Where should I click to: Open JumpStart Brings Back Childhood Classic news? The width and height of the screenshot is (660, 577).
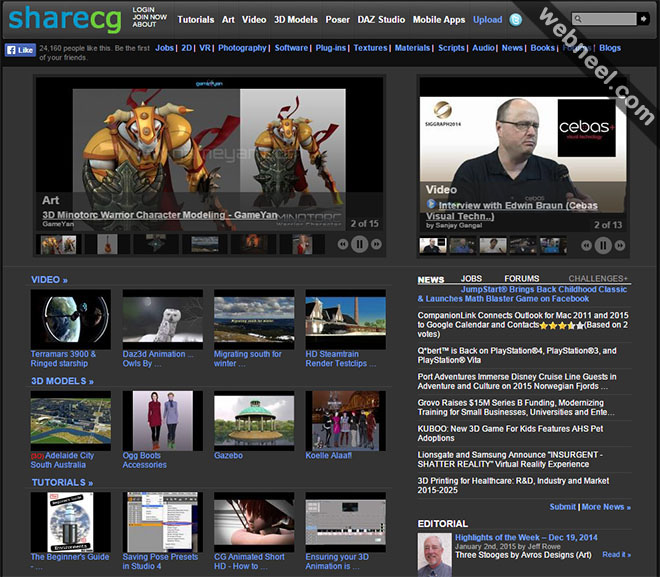(x=522, y=294)
